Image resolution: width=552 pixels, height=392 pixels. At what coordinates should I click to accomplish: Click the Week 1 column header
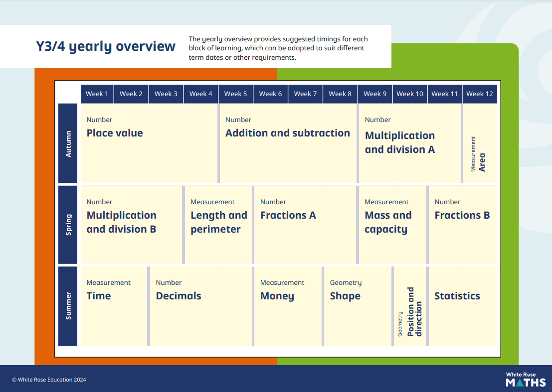(x=97, y=94)
